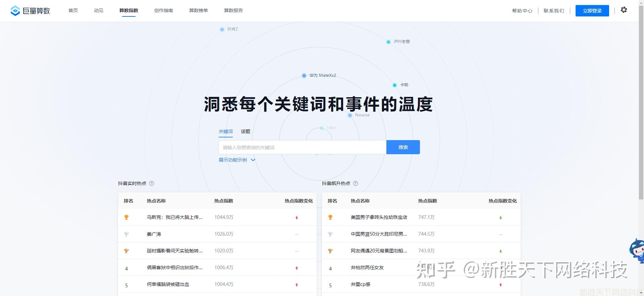Open 帮助中心 link
Image resolution: width=644 pixels, height=296 pixels.
pyautogui.click(x=522, y=11)
